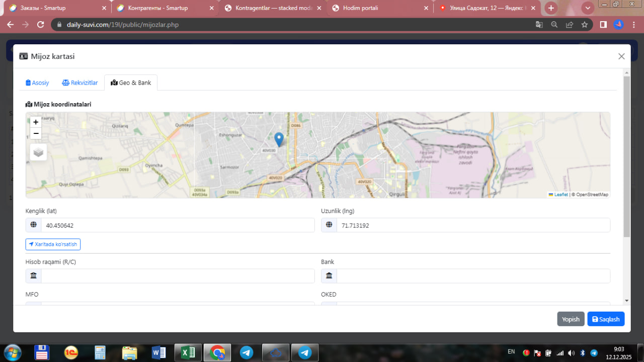Open Chrome tab search dropdown

587,8
